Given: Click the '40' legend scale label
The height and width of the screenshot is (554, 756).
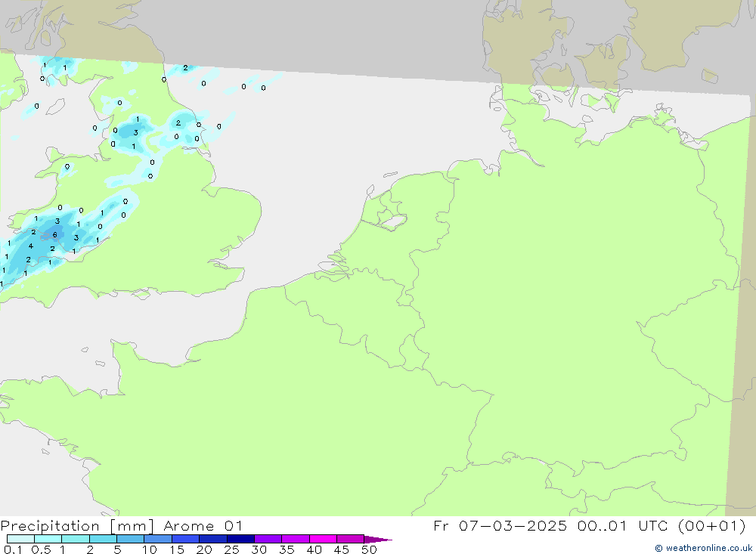Looking at the screenshot, I should pyautogui.click(x=314, y=549).
